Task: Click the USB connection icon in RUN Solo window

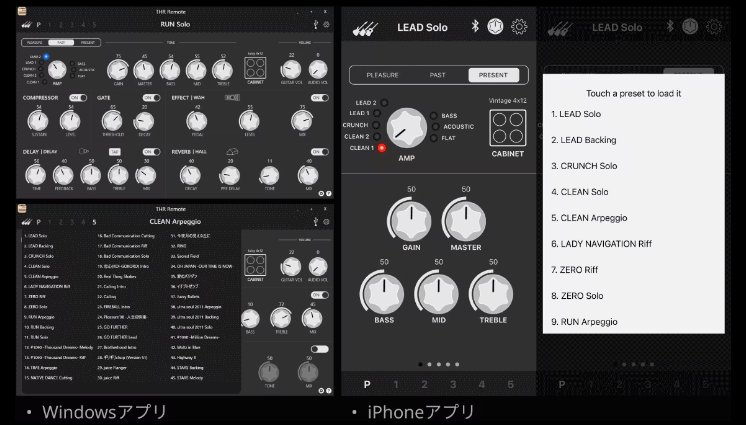Action: click(x=315, y=24)
